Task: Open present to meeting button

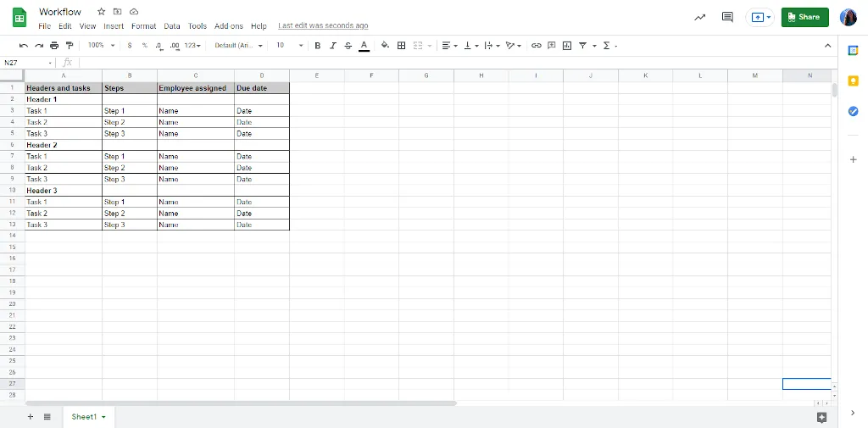Action: click(760, 17)
